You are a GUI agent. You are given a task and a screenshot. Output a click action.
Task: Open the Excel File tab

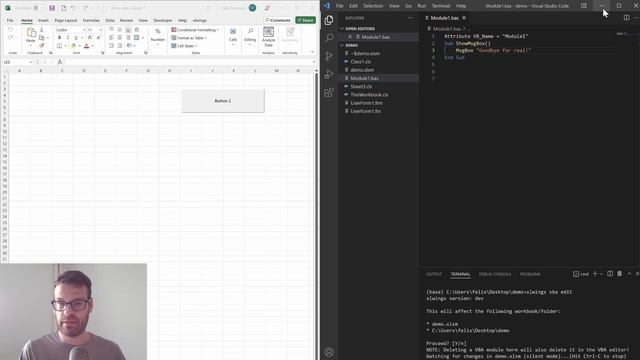pyautogui.click(x=10, y=20)
